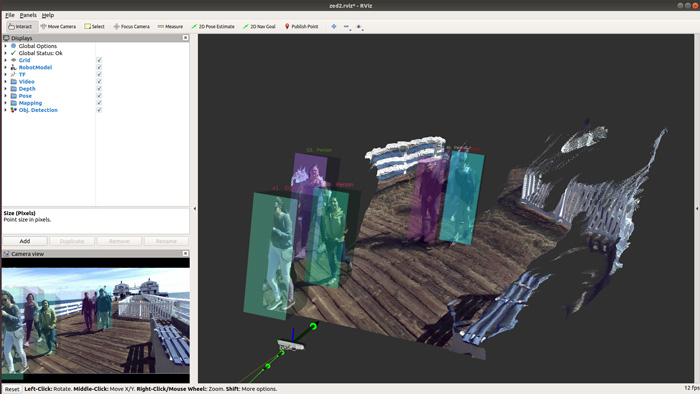Open the Panels menu

(x=28, y=15)
